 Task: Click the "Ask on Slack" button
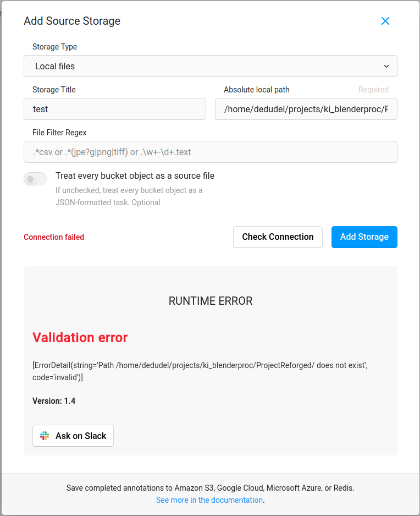73,435
